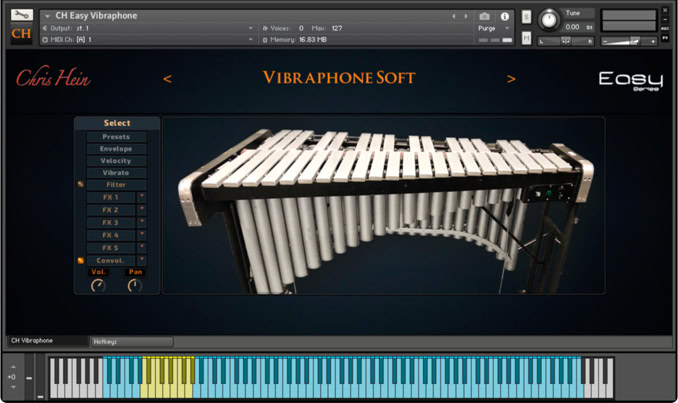Click the Pan knob
Image resolution: width=678 pixels, height=403 pixels.
click(134, 286)
